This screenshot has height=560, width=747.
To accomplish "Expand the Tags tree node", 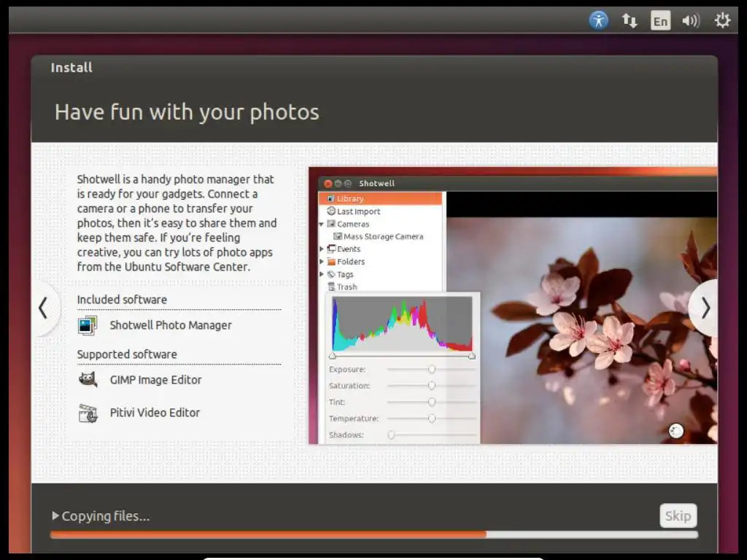I will click(x=322, y=274).
